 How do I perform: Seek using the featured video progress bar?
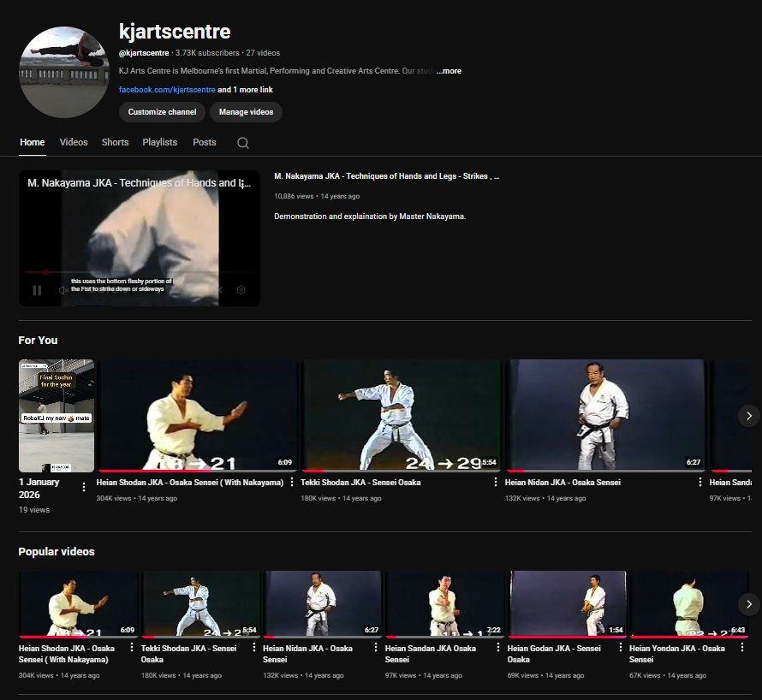[139, 272]
